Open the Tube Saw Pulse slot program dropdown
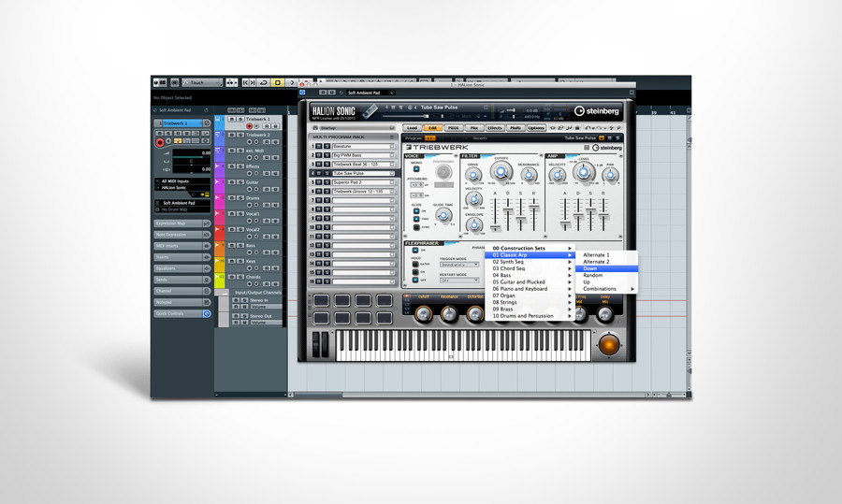Viewport: 842px width, 504px height. click(392, 173)
